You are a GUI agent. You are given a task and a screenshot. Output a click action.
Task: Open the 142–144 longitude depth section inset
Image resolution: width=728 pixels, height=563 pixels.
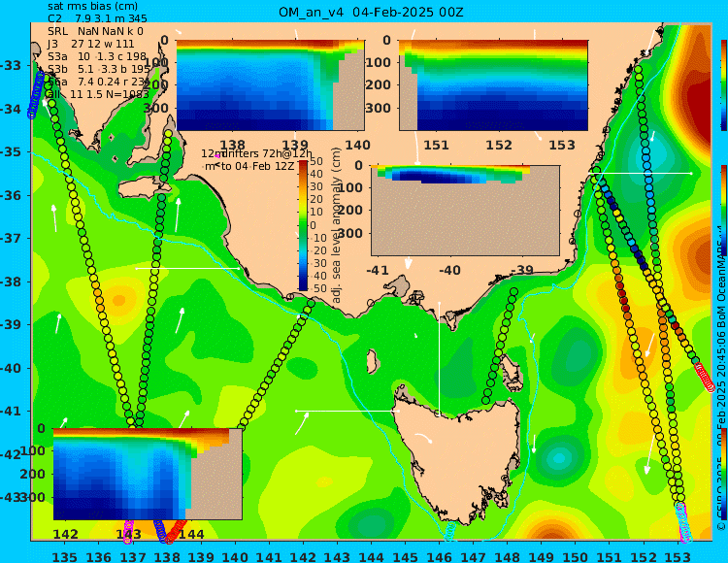tap(148, 474)
